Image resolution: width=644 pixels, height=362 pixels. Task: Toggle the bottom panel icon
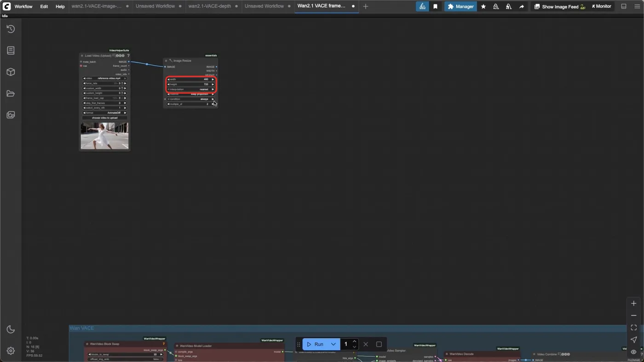[x=624, y=6]
